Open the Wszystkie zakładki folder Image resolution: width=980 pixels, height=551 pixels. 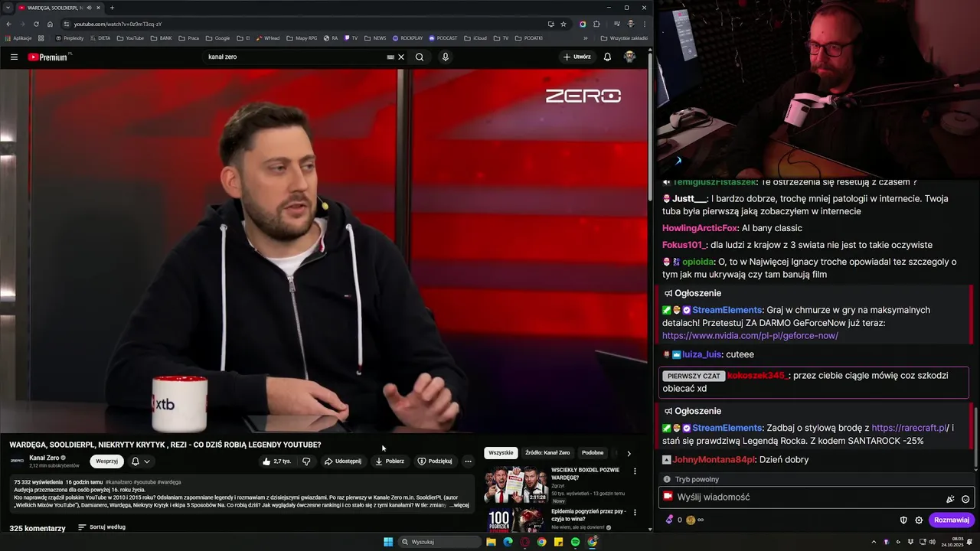pyautogui.click(x=625, y=38)
